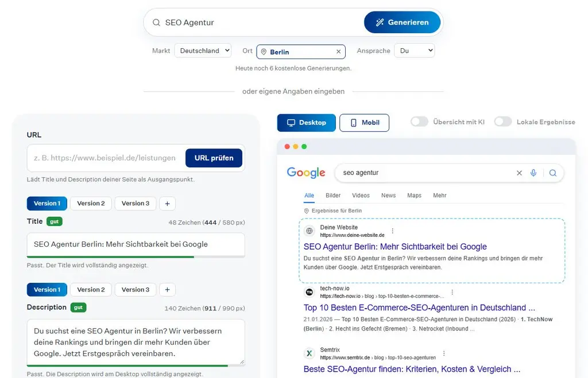Select Description Version 1 tab
Viewport: 588px width, 378px height.
(x=47, y=290)
